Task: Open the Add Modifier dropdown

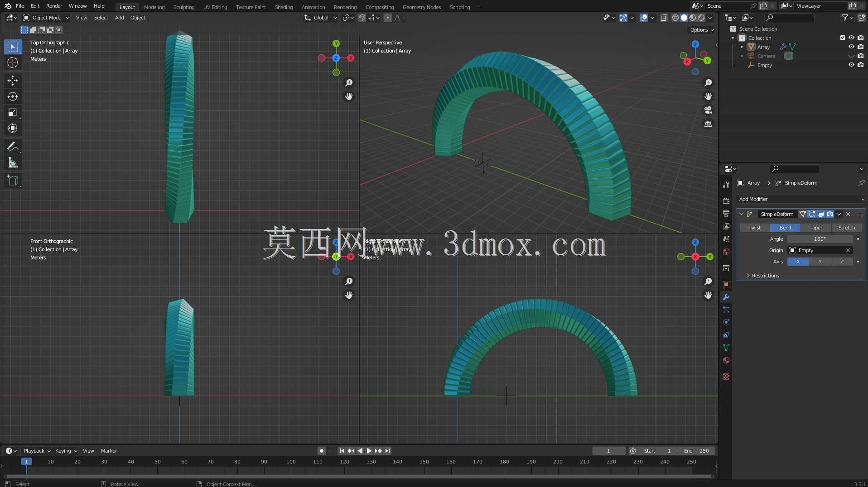Action: [800, 199]
